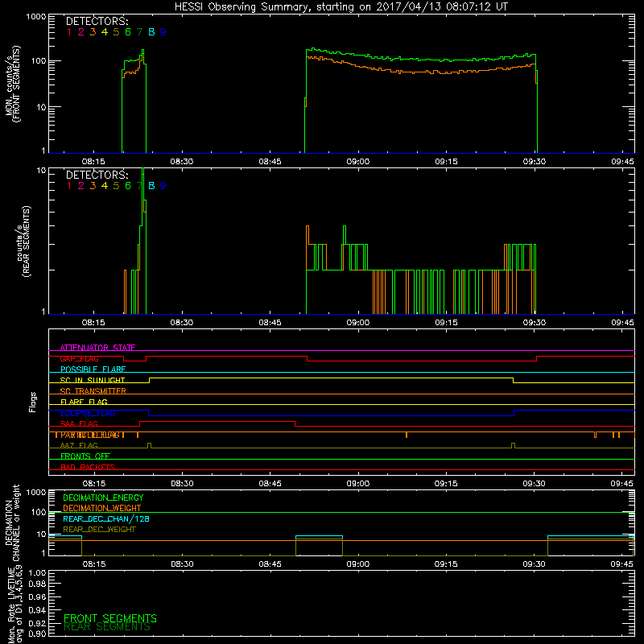Click the DECIMATION CHANNEL or weight axis label
The height and width of the screenshot is (644, 644).
pos(12,522)
